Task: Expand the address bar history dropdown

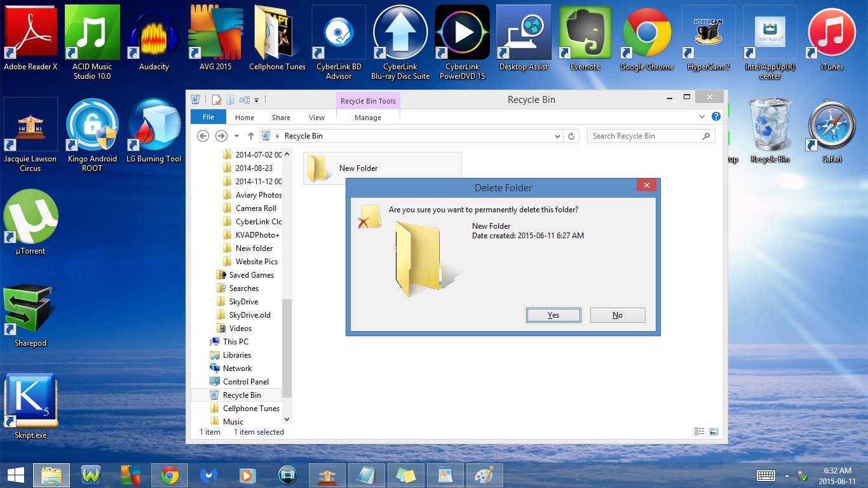Action: [x=557, y=136]
